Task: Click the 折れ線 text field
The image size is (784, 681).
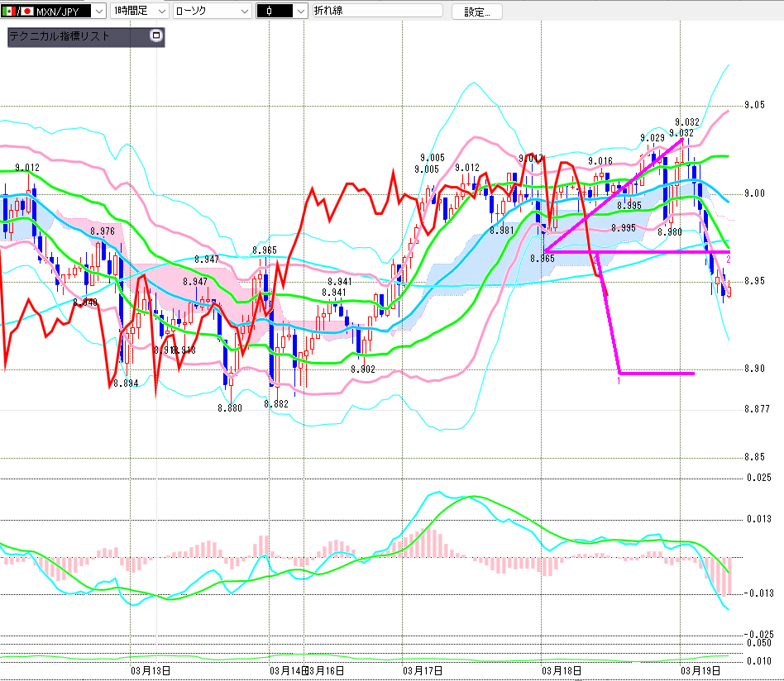Action: [x=376, y=12]
